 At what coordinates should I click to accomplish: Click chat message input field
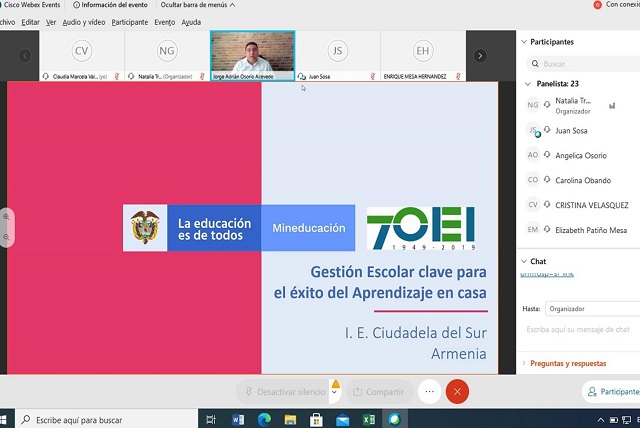(x=580, y=330)
